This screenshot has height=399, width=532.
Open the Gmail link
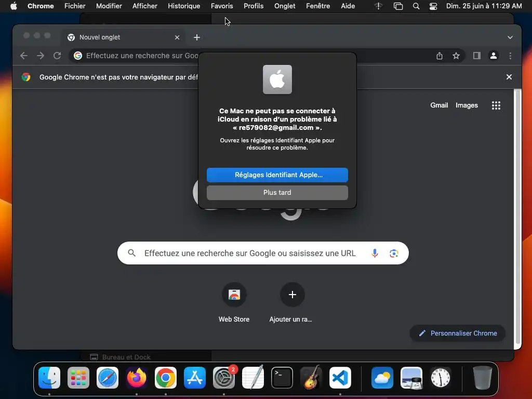(x=439, y=105)
